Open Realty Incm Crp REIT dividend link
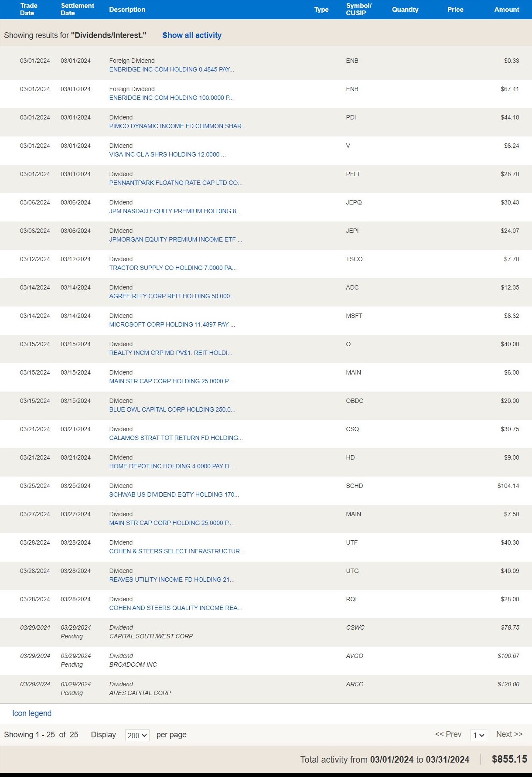 tap(171, 353)
